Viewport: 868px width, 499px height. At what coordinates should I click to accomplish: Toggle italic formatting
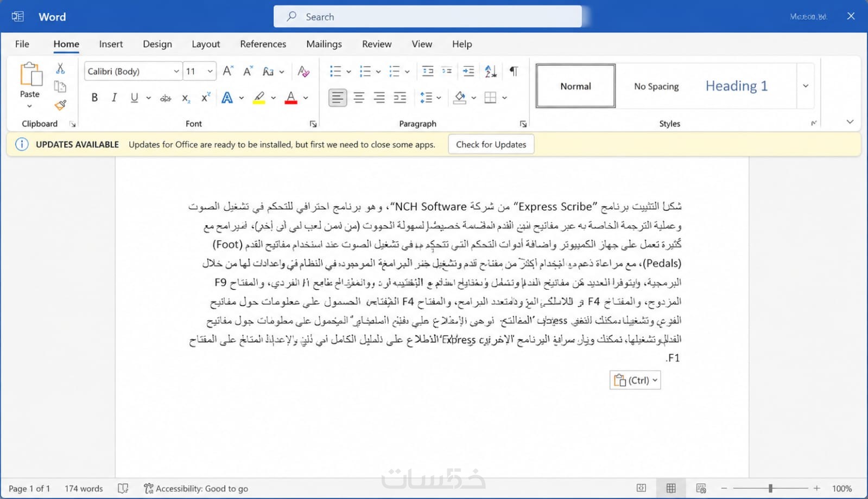(114, 98)
